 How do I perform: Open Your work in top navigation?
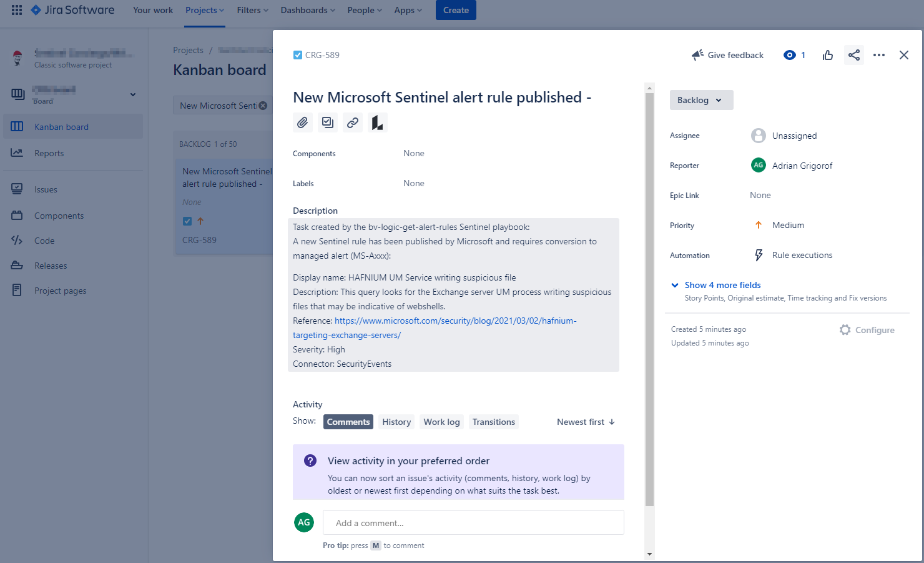[x=153, y=10]
